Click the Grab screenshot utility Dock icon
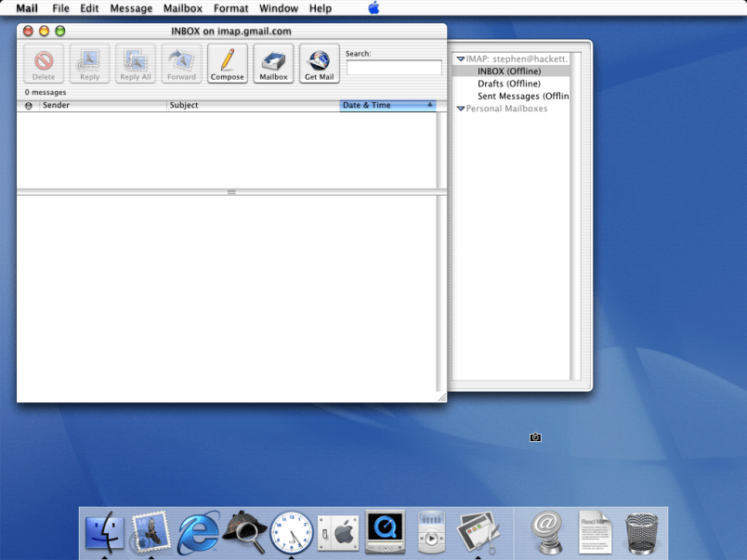Viewport: 747px width, 560px height. pyautogui.click(x=478, y=532)
